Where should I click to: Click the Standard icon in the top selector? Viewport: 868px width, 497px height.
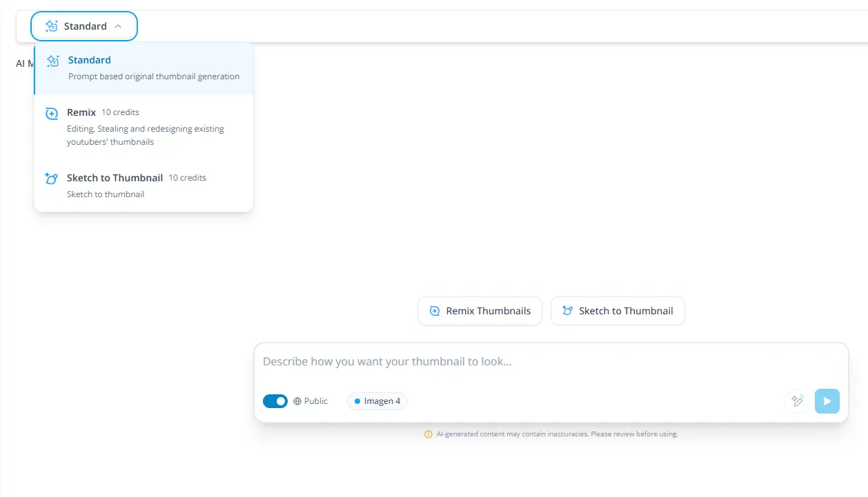(50, 26)
